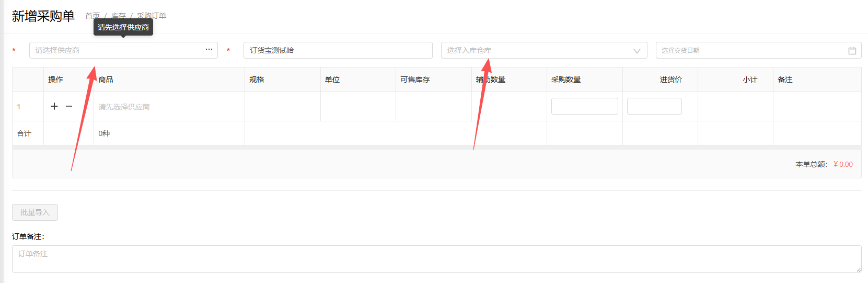Click the 批量导入 button

click(35, 212)
